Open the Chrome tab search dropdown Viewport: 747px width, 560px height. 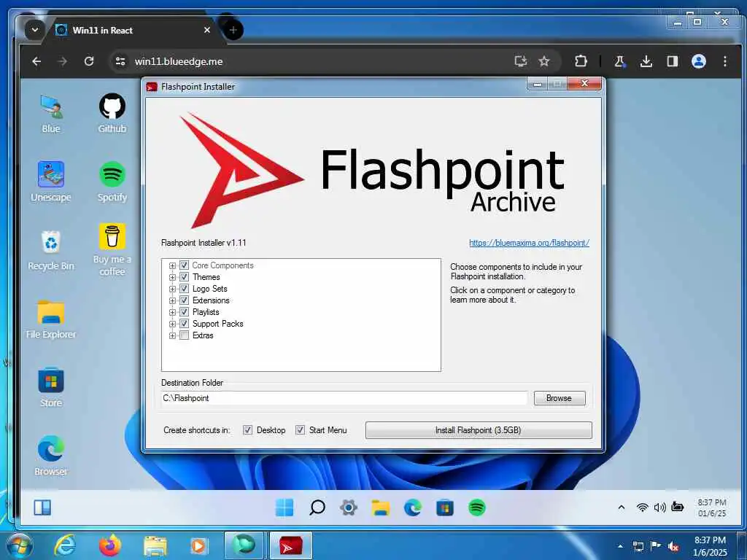click(x=35, y=30)
